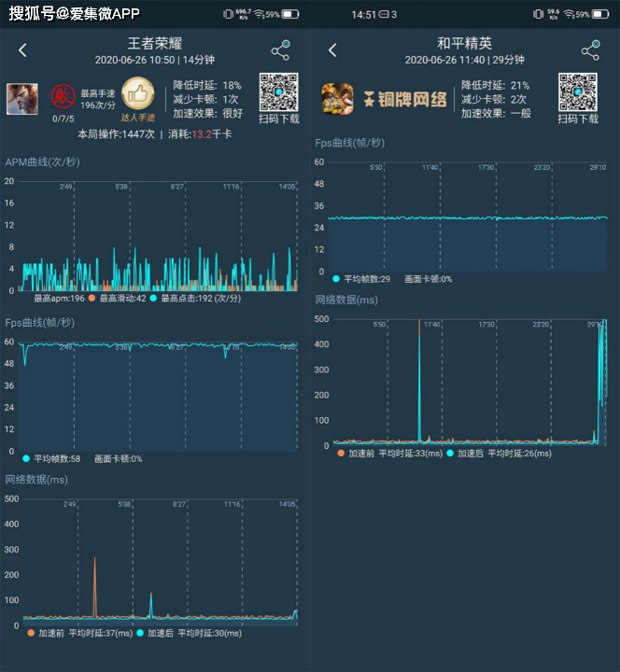Image resolution: width=620 pixels, height=672 pixels.
Task: Tap the red 败 defeat badge
Action: click(x=63, y=96)
